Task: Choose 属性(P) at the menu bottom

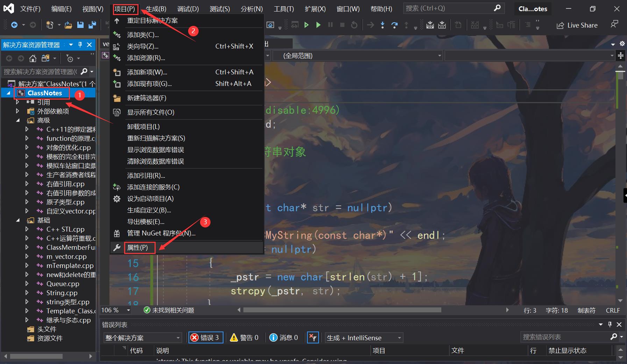Action: (187, 247)
